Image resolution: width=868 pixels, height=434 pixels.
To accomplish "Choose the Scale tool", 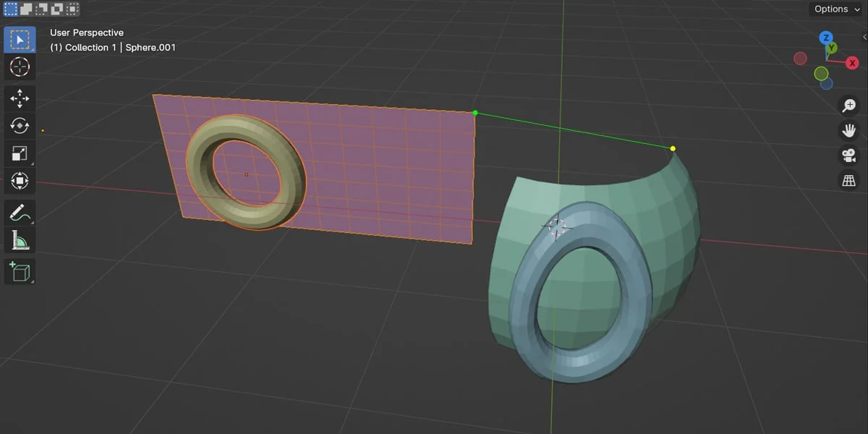I will point(20,153).
